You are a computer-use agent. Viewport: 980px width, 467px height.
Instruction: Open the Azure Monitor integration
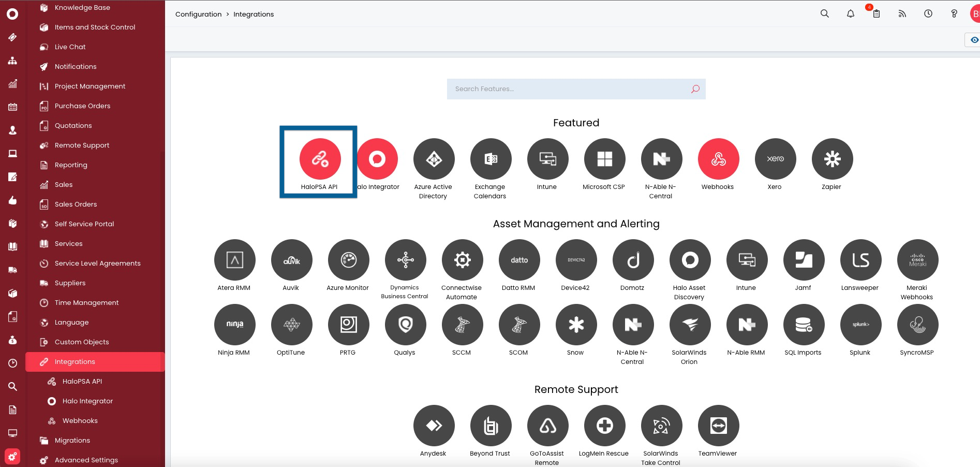348,260
